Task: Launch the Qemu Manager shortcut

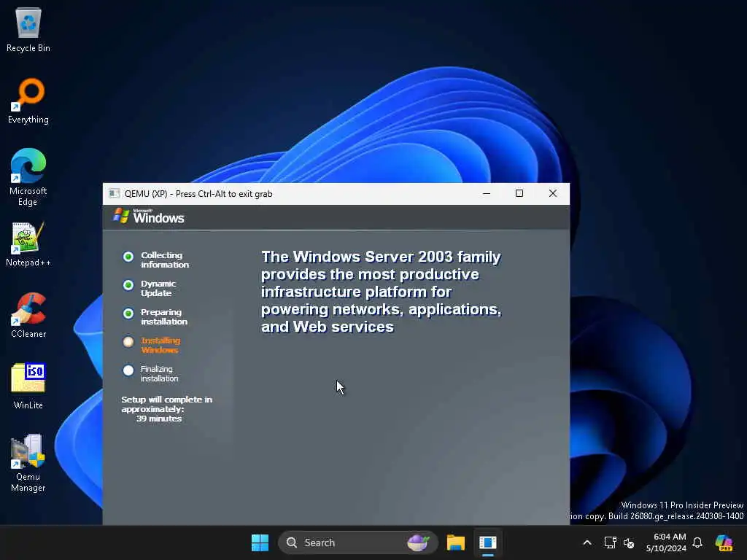Action: coord(28,463)
